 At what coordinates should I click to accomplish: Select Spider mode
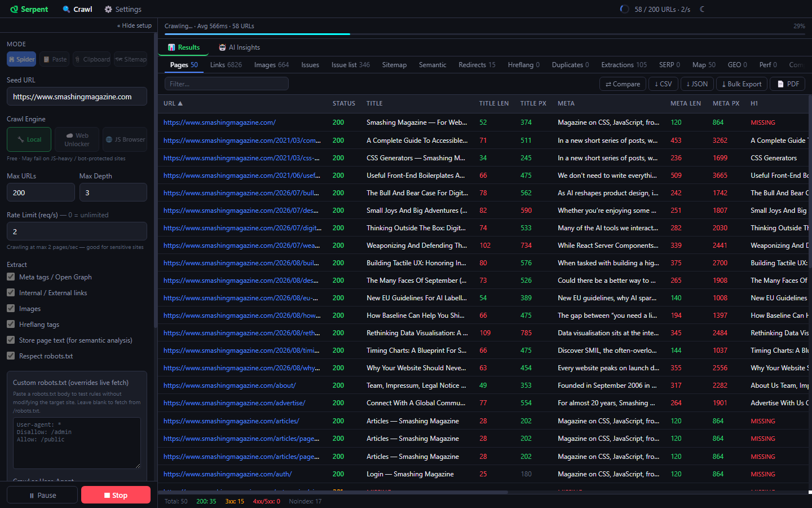[x=21, y=59]
